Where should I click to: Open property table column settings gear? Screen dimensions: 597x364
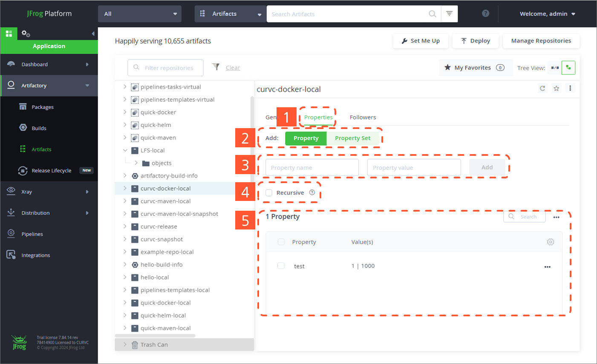coord(551,242)
